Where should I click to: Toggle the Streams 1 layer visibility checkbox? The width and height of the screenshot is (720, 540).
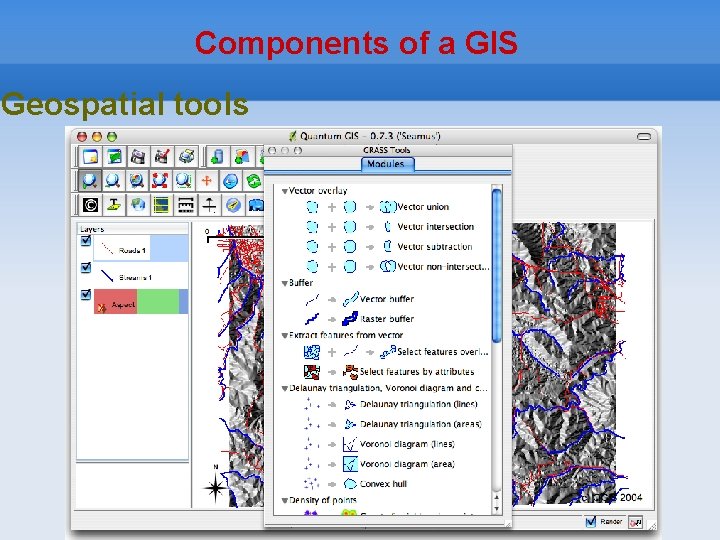click(86, 268)
